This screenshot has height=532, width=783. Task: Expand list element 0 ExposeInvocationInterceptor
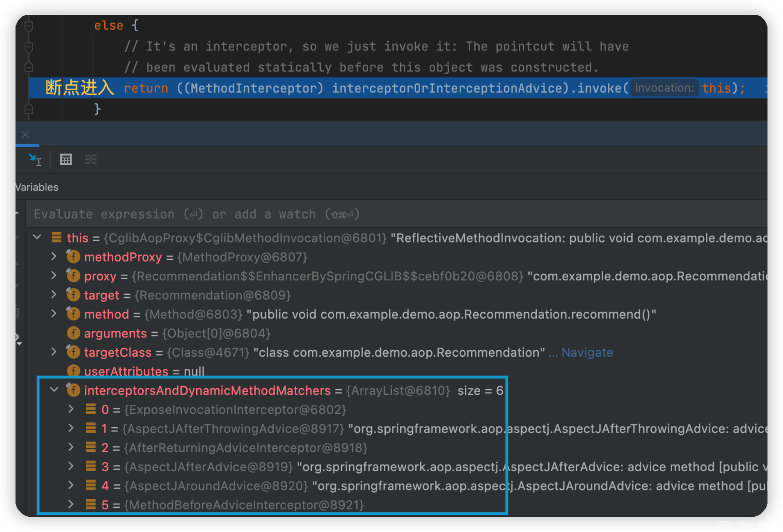[71, 409]
